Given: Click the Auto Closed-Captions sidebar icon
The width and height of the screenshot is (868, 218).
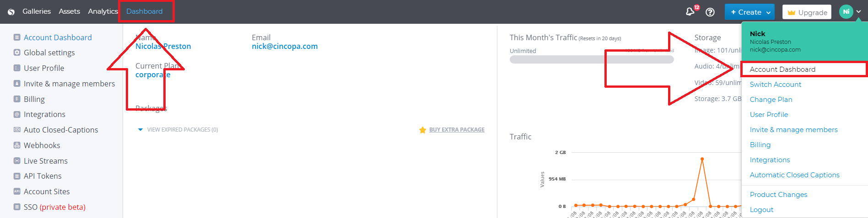Looking at the screenshot, I should click(17, 130).
